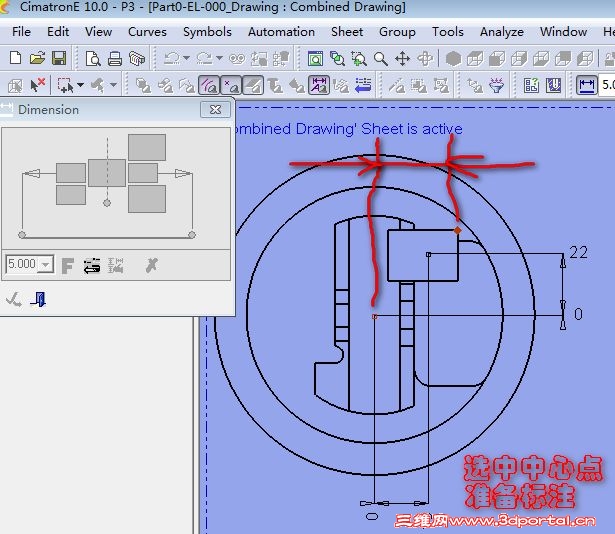The width and height of the screenshot is (615, 534).
Task: Click the layout question-mark grid icon
Action: (531, 85)
